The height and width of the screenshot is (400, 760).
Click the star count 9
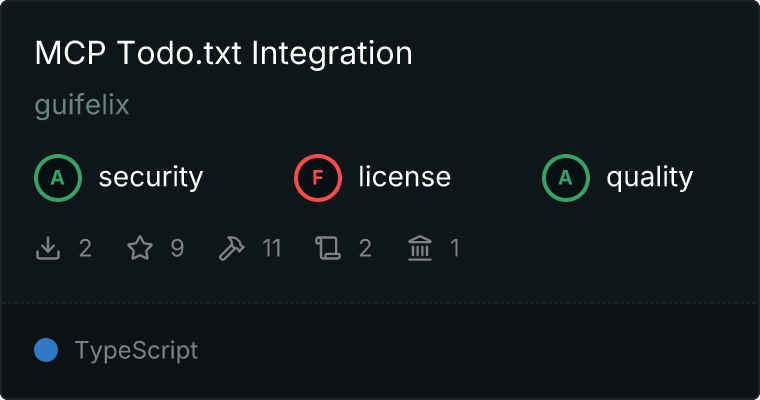[x=177, y=248]
